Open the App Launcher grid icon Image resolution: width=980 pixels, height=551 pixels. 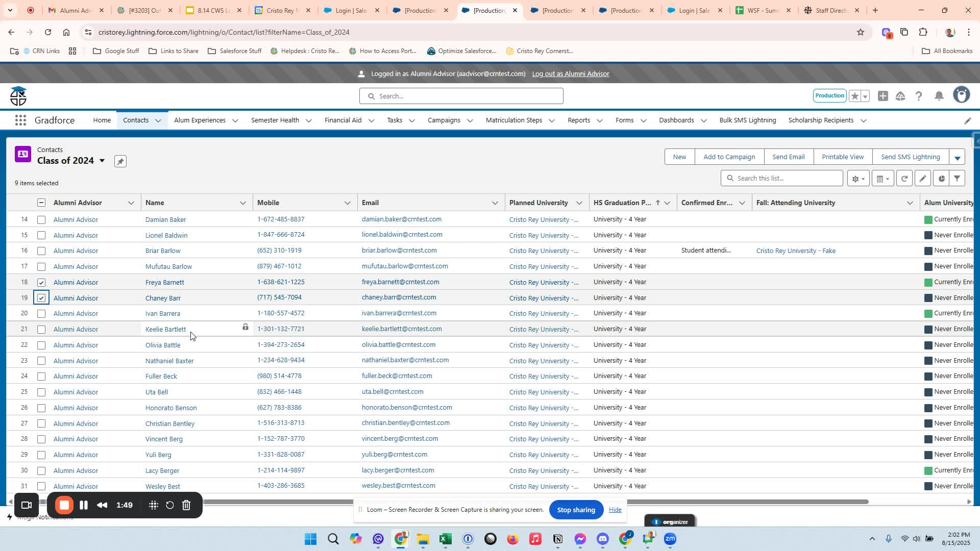point(20,120)
